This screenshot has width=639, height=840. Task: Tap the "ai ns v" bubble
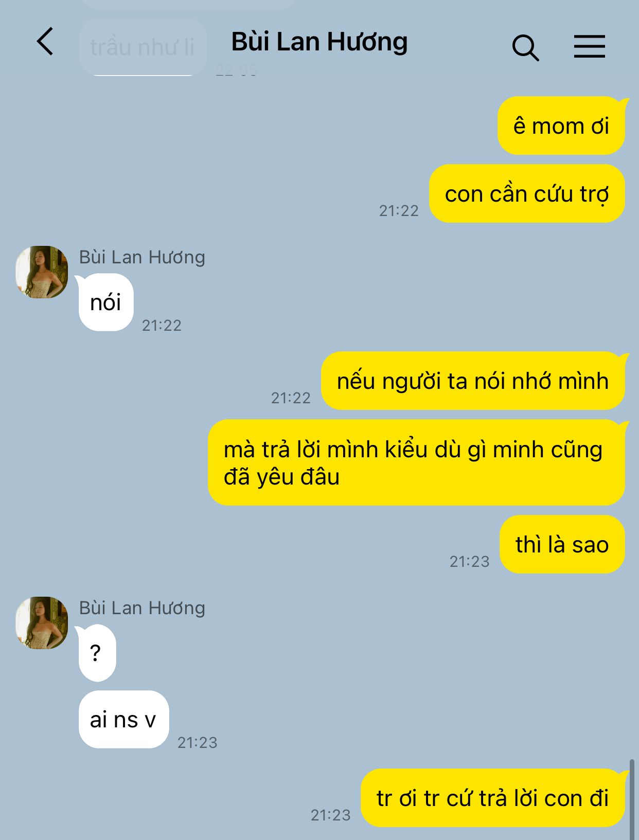[123, 720]
